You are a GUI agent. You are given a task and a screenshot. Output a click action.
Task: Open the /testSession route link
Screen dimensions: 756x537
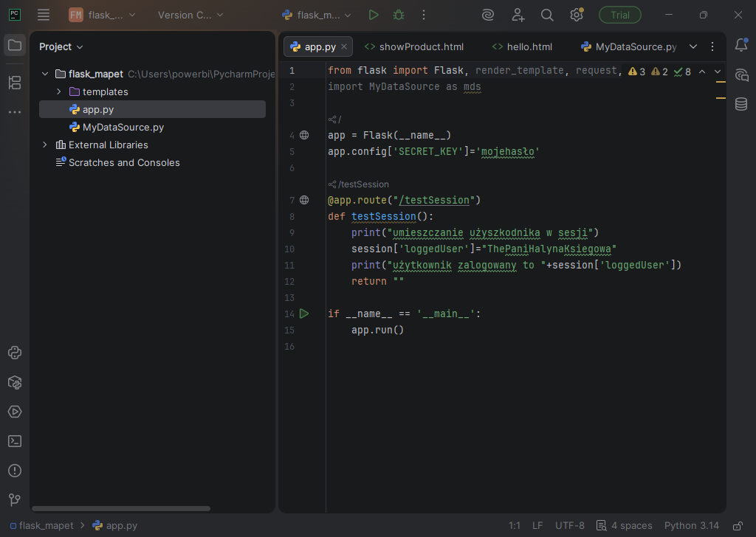pos(434,200)
